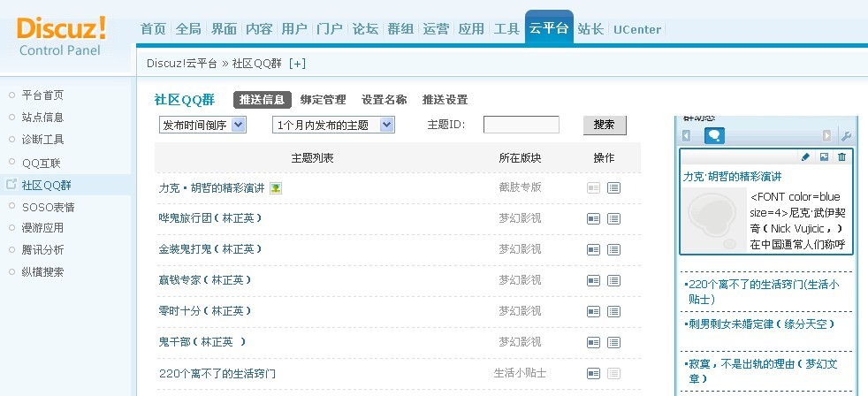868x396 pixels.
Task: Click the right arrow in the preview panel toolbar
Action: (826, 136)
